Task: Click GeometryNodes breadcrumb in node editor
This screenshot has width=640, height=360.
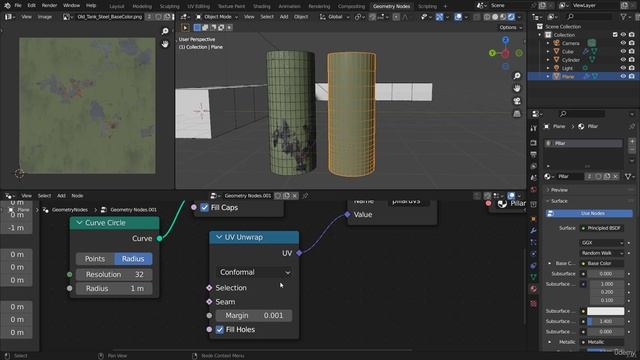Action: tap(70, 210)
